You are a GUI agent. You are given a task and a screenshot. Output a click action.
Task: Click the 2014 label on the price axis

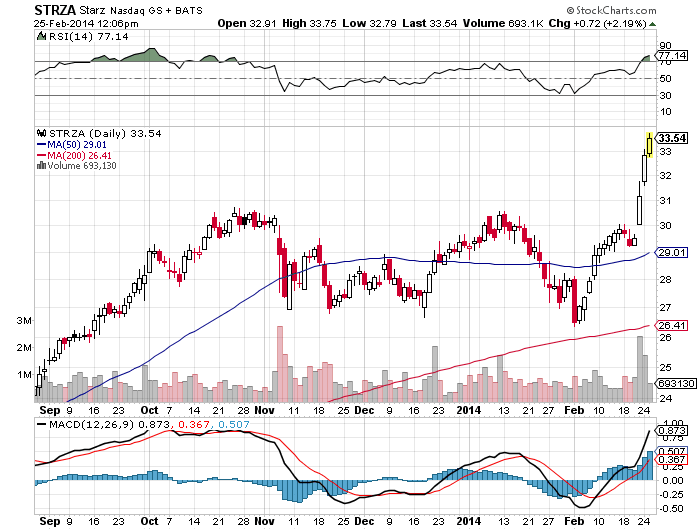(x=469, y=409)
